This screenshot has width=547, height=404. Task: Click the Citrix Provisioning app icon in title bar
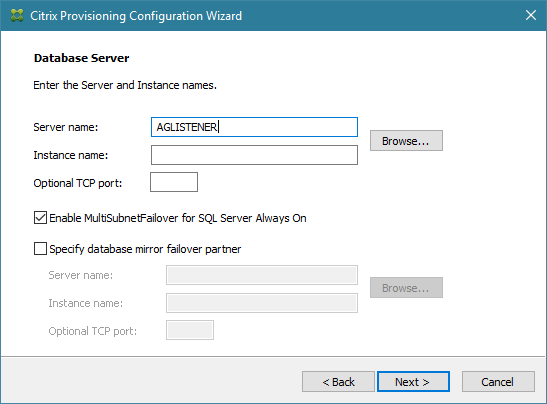(x=17, y=15)
